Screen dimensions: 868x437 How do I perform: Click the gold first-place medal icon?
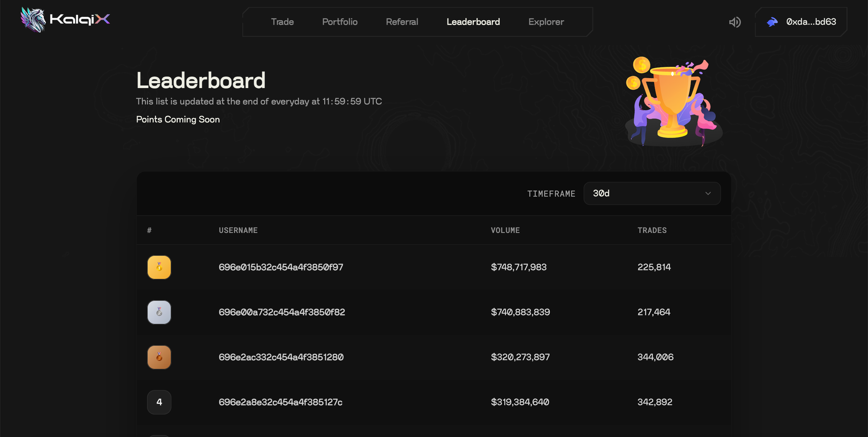[x=159, y=267]
